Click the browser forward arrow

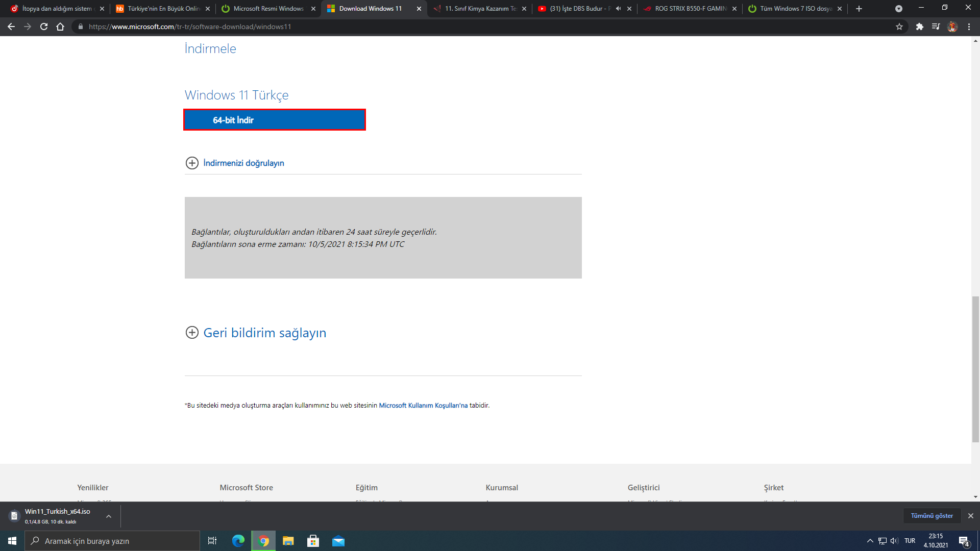click(28, 27)
